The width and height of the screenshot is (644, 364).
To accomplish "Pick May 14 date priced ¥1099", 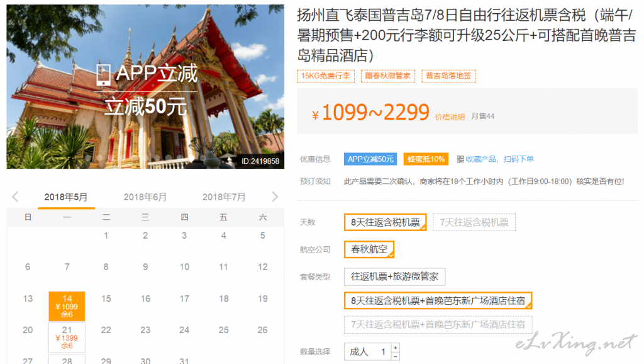I will [x=67, y=307].
